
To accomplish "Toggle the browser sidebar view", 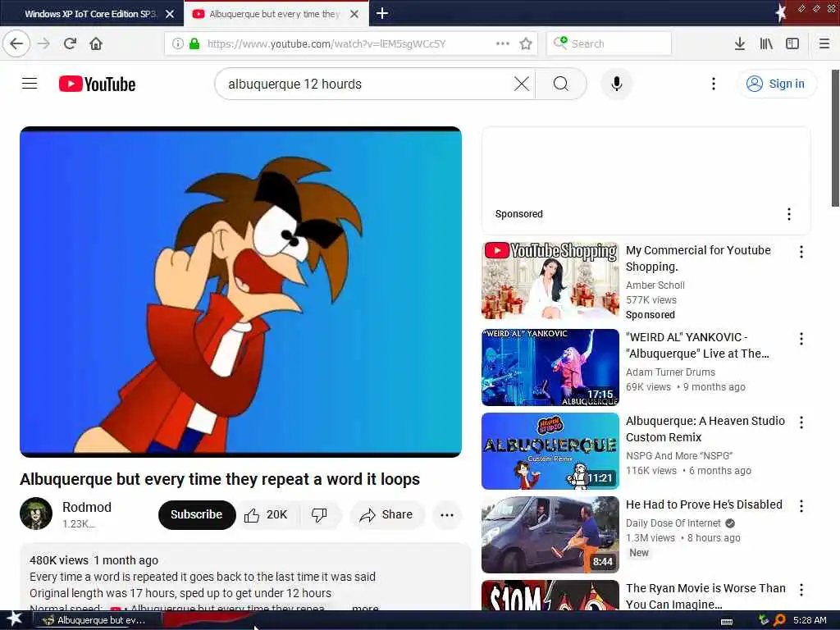I will point(792,43).
